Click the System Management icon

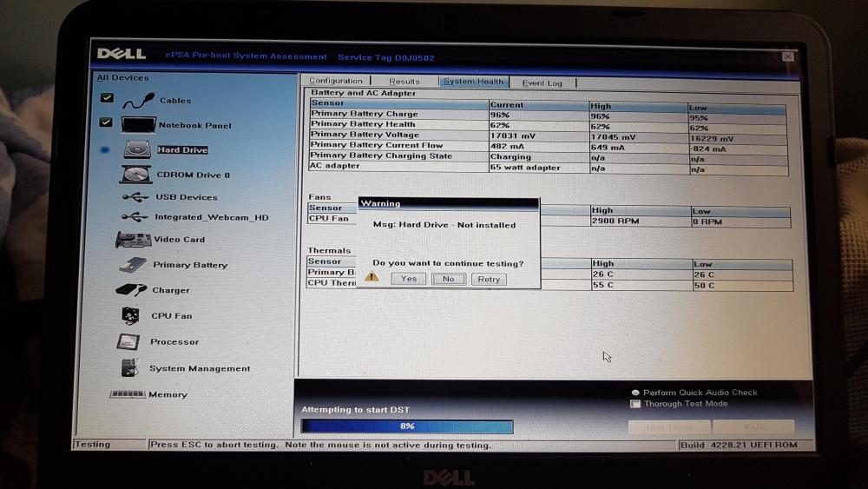[129, 367]
